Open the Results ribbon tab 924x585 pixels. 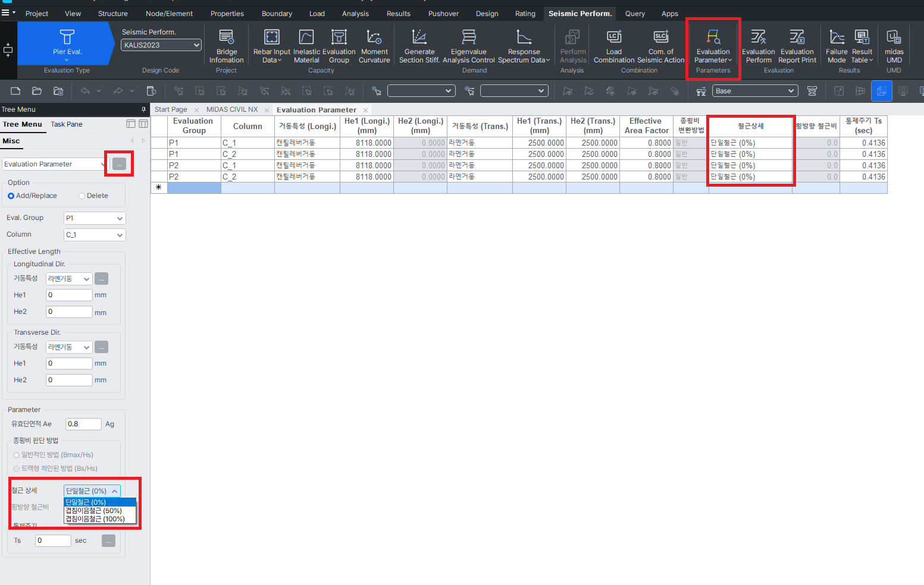point(398,14)
